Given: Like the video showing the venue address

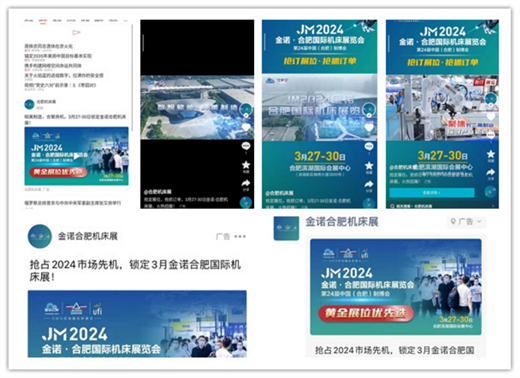Looking at the screenshot, I should tap(369, 128).
